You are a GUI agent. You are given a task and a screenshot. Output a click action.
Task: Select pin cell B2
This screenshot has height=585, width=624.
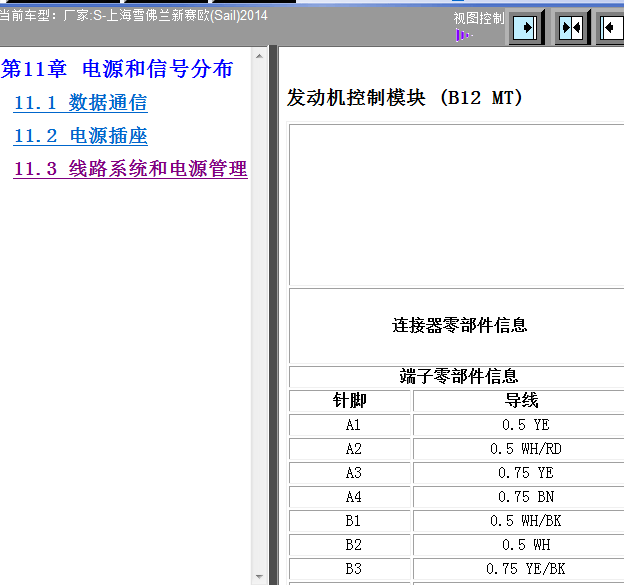tap(349, 544)
